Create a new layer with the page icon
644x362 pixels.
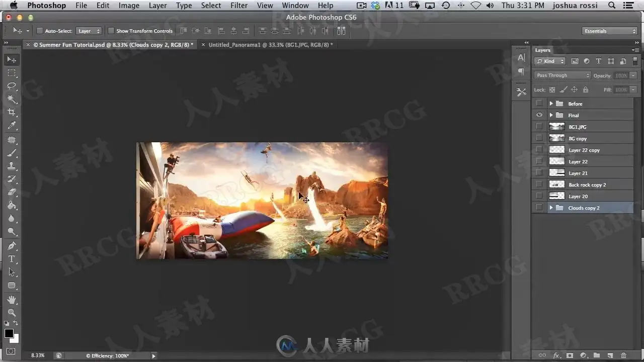coord(610,355)
